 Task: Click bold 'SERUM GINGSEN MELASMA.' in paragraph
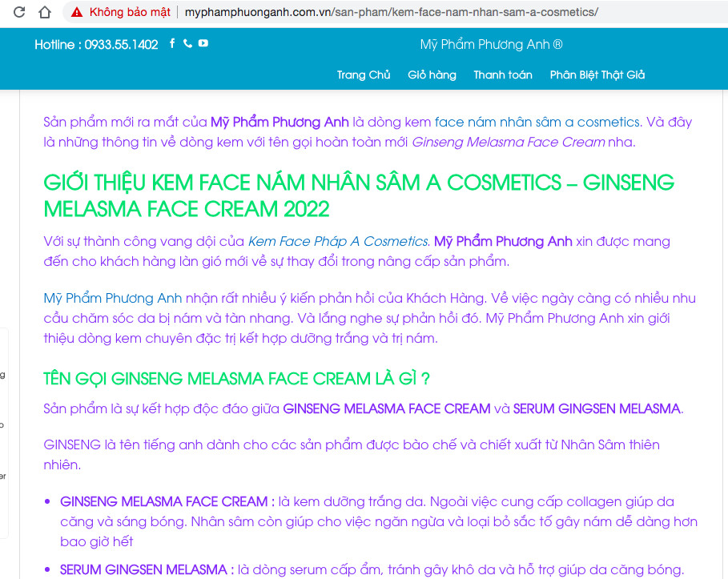(598, 408)
